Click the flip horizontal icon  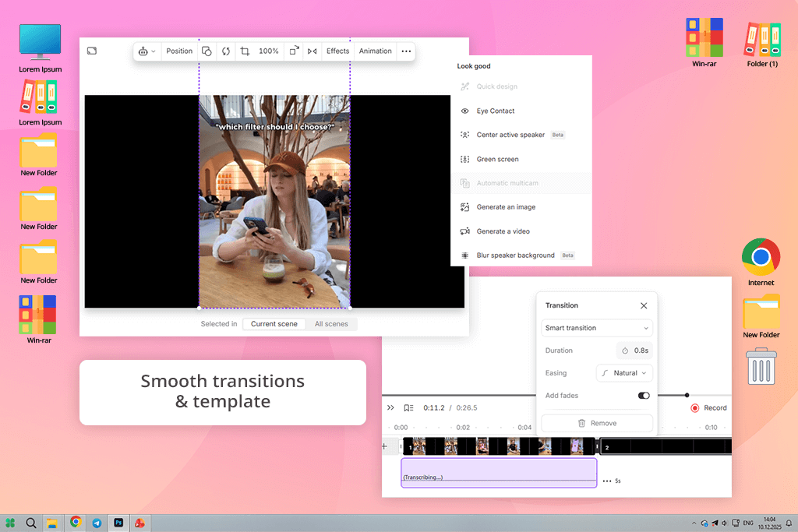[x=312, y=51]
